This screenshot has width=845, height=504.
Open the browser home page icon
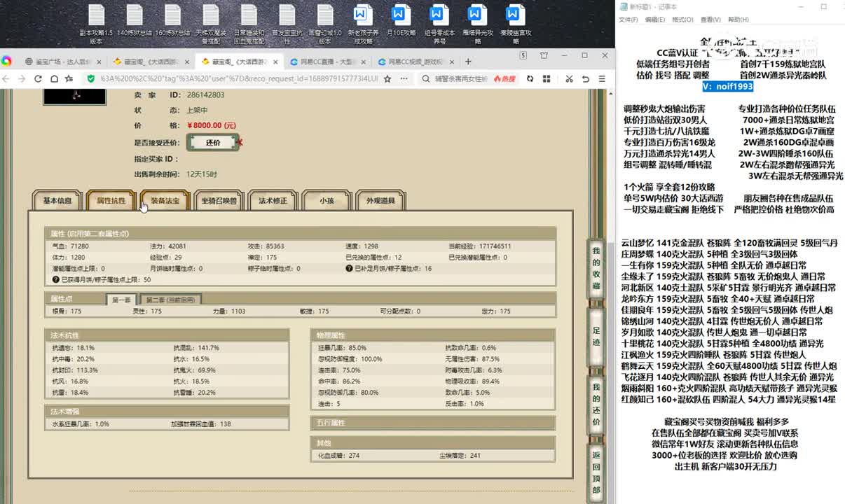(55, 79)
